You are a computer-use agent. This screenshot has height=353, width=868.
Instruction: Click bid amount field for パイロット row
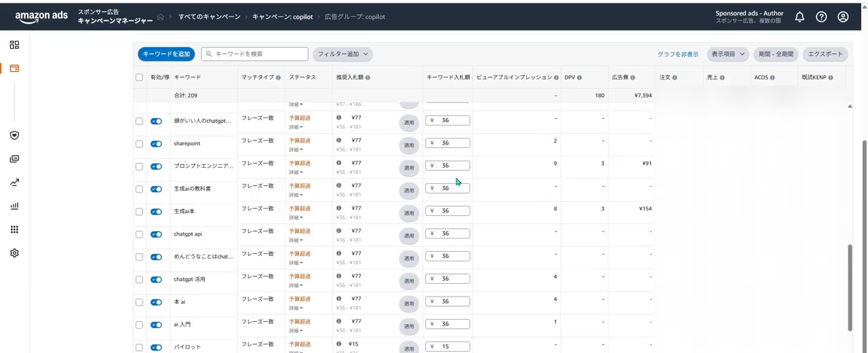point(448,347)
